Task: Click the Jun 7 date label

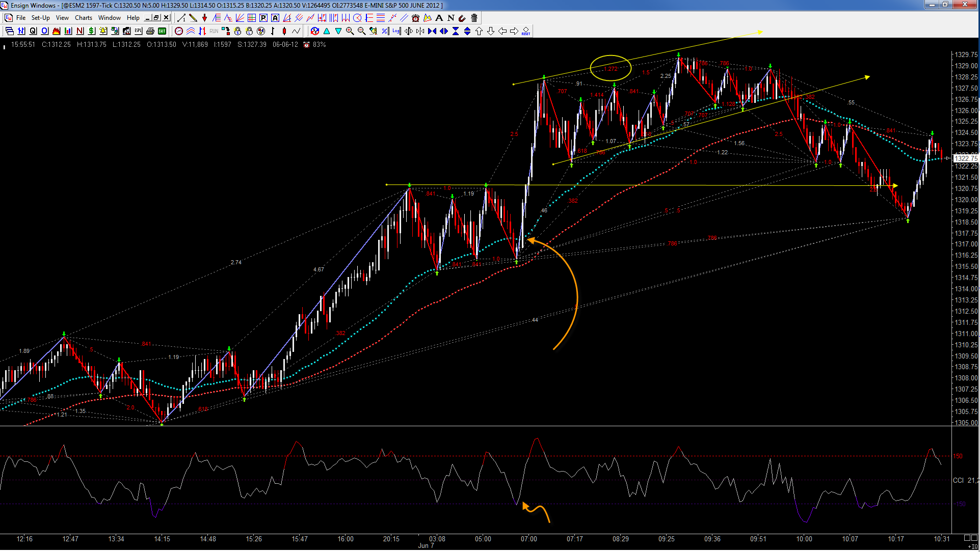Action: [x=426, y=545]
